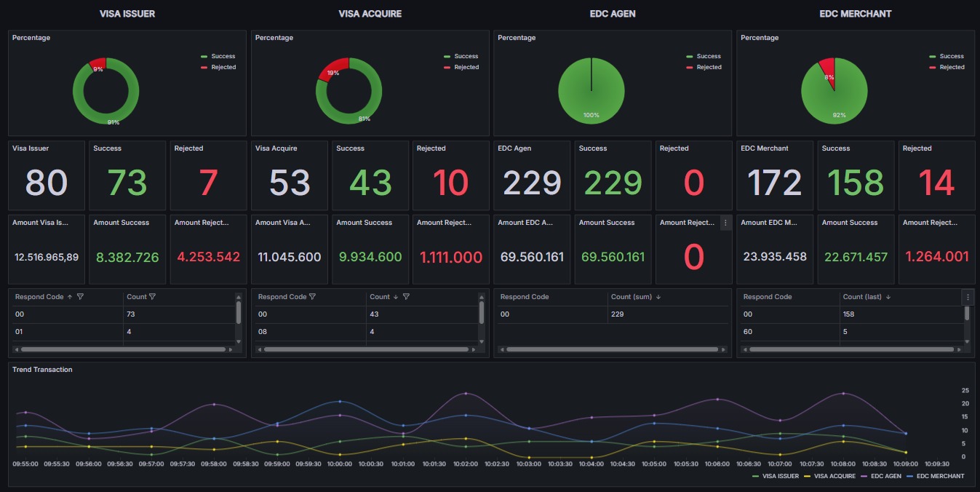Open Visa Issuer Percentage panel title menu
The height and width of the screenshot is (492, 980).
31,38
